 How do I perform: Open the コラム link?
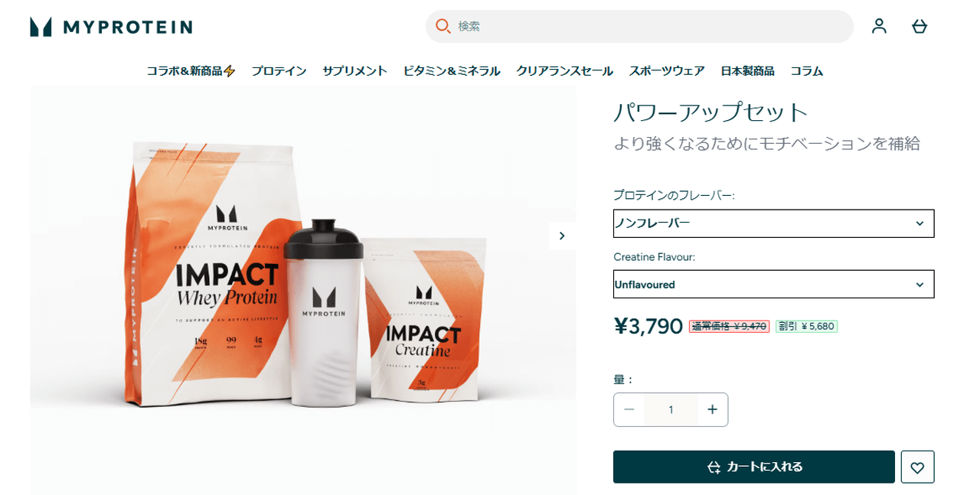tap(807, 70)
